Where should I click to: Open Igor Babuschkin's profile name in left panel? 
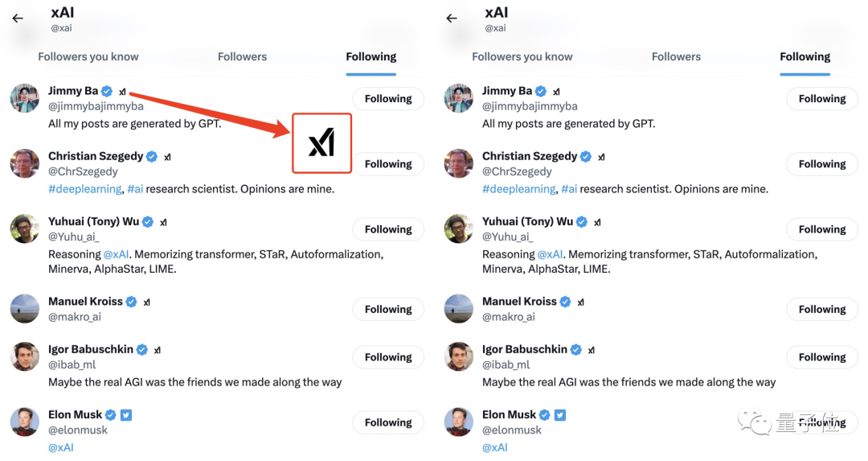[91, 349]
